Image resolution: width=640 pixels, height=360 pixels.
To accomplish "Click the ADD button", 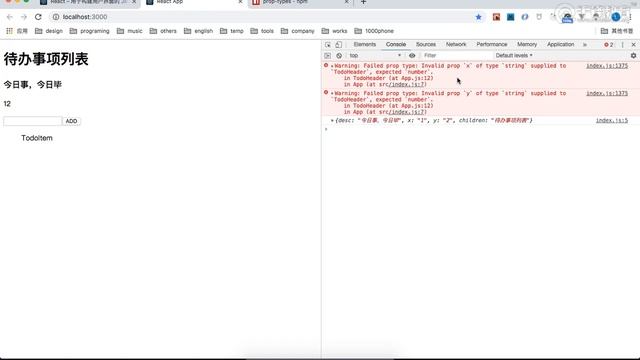I will [71, 121].
